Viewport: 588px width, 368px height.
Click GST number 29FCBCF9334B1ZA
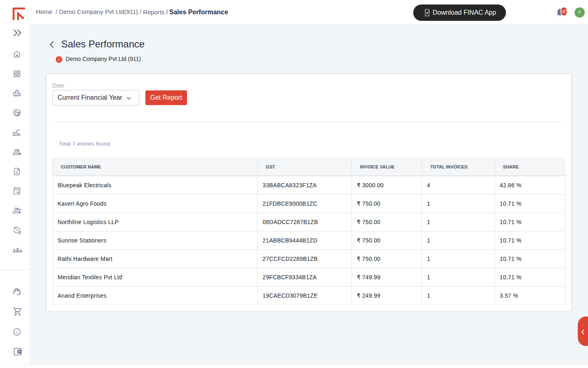[x=290, y=277]
